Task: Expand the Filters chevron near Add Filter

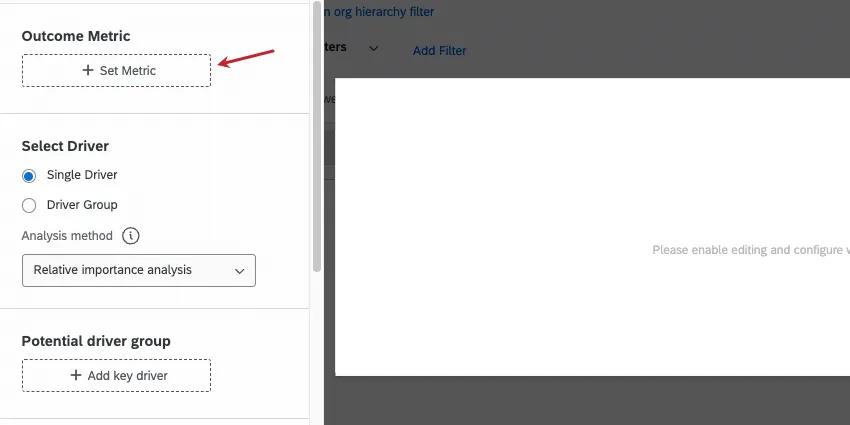Action: point(373,48)
